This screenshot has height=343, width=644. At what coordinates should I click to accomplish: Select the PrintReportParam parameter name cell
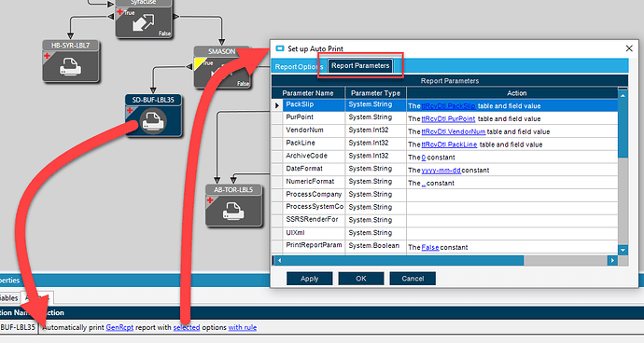314,246
